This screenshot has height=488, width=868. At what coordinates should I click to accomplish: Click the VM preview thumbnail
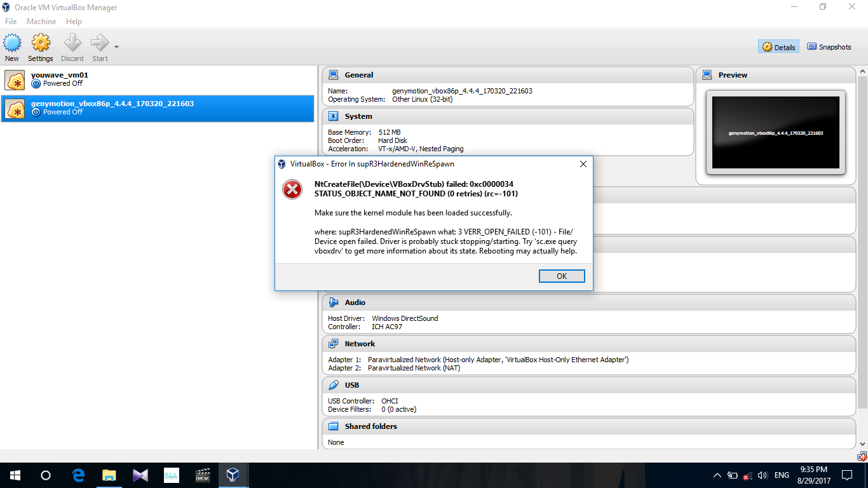pyautogui.click(x=775, y=133)
